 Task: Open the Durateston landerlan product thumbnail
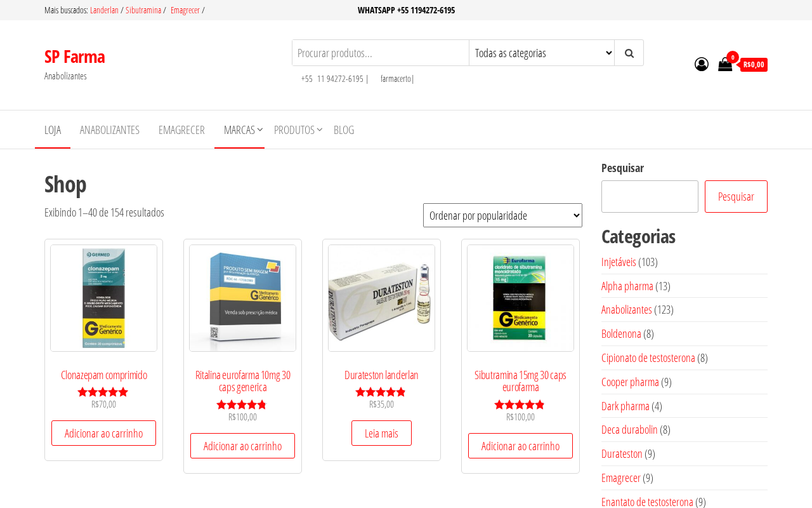(381, 298)
